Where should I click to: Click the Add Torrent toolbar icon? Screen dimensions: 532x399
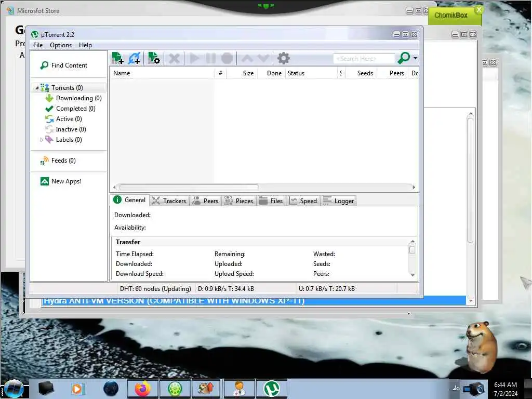(x=117, y=58)
